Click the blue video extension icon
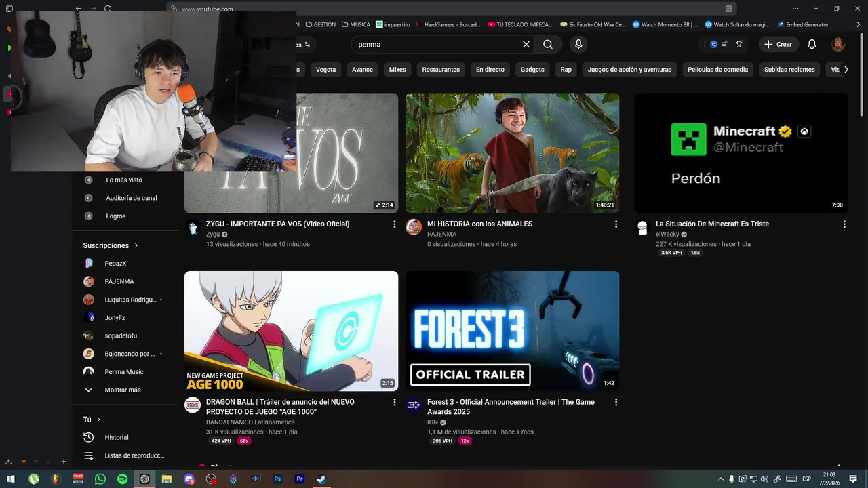The width and height of the screenshot is (868, 488). tap(713, 44)
